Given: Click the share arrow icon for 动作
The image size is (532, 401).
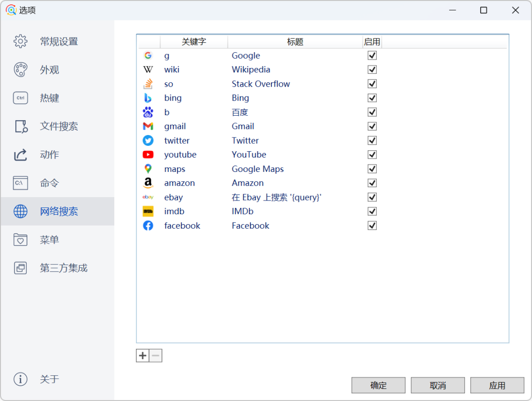Looking at the screenshot, I should (x=20, y=155).
